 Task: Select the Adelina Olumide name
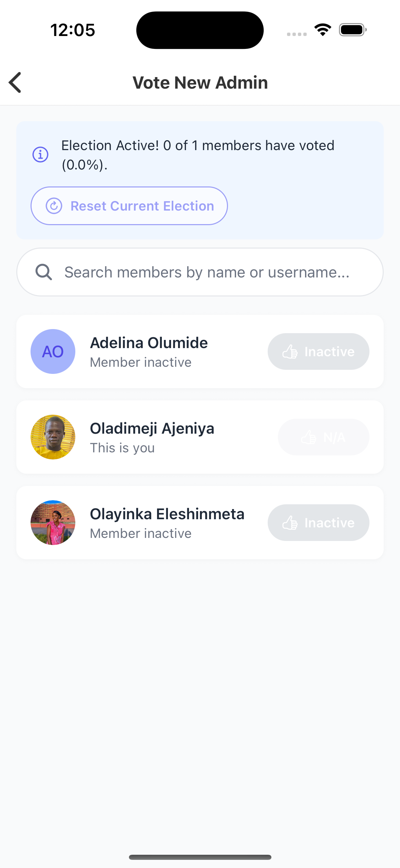tap(149, 343)
